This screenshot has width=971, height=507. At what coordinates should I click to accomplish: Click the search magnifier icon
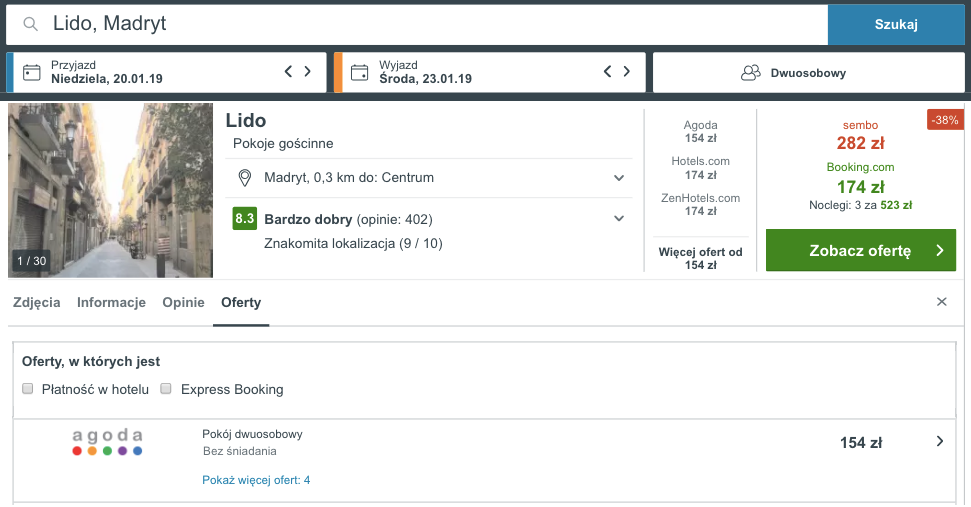[30, 24]
